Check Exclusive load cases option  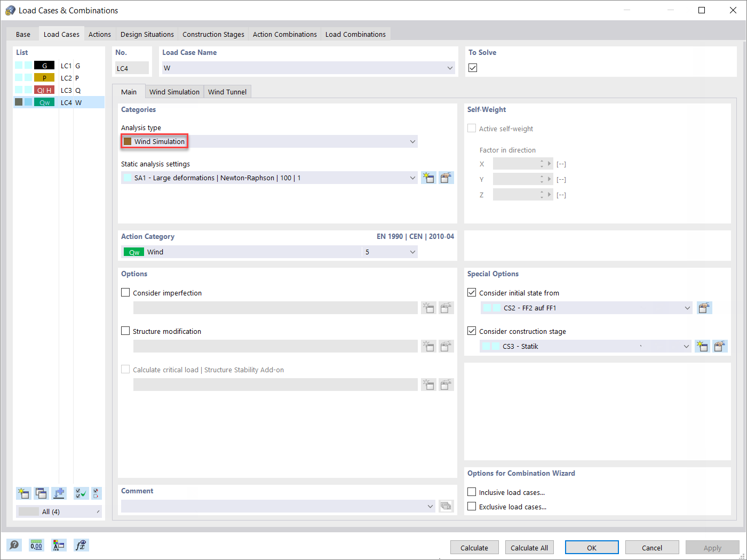(x=472, y=506)
